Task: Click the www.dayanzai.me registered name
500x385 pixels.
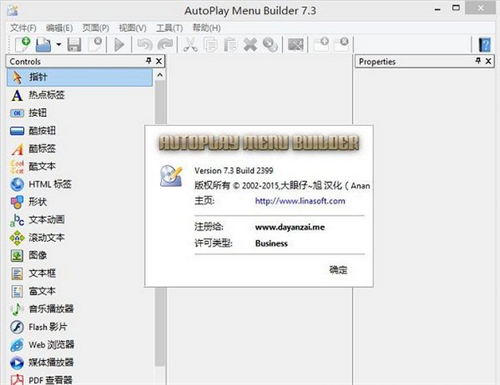Action: (x=290, y=227)
